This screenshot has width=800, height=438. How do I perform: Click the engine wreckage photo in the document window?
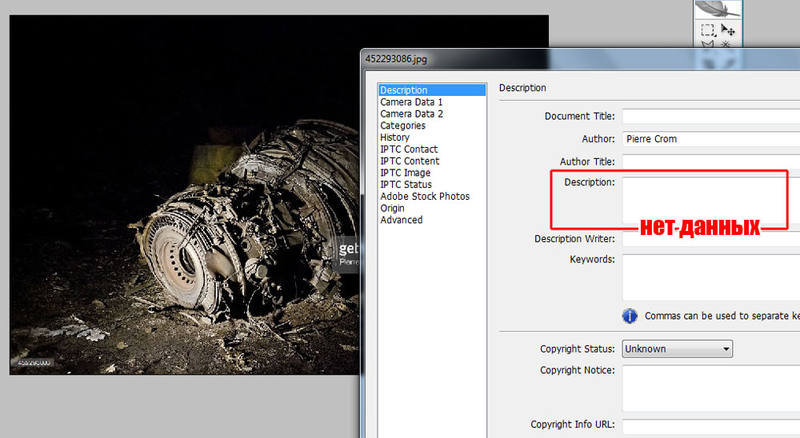click(184, 194)
